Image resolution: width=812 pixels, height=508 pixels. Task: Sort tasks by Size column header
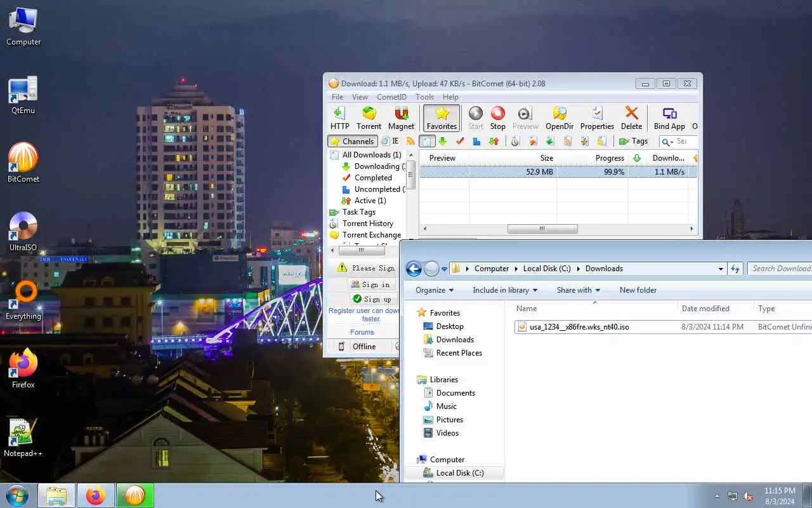point(513,158)
